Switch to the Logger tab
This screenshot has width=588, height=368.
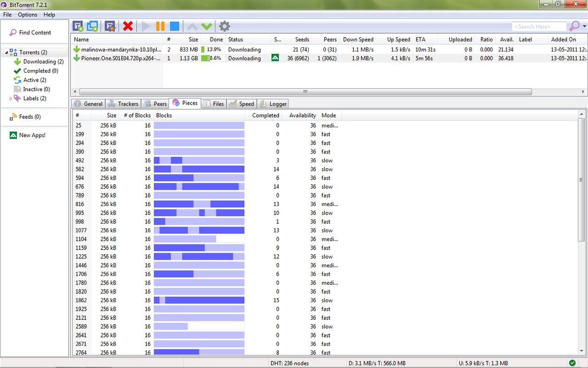click(273, 104)
